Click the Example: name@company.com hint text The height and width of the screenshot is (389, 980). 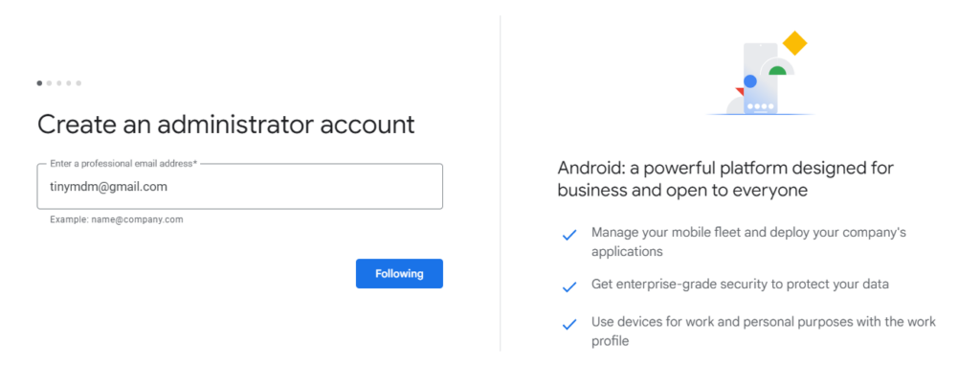click(x=117, y=219)
